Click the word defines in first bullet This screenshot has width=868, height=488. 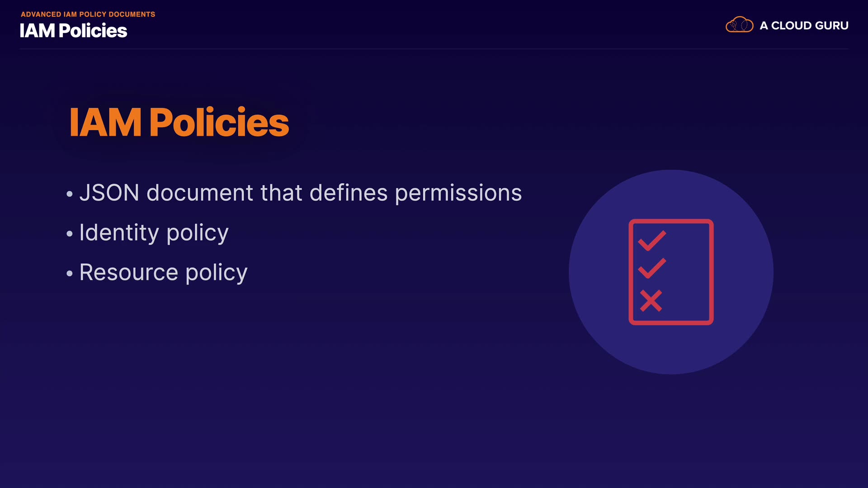348,193
